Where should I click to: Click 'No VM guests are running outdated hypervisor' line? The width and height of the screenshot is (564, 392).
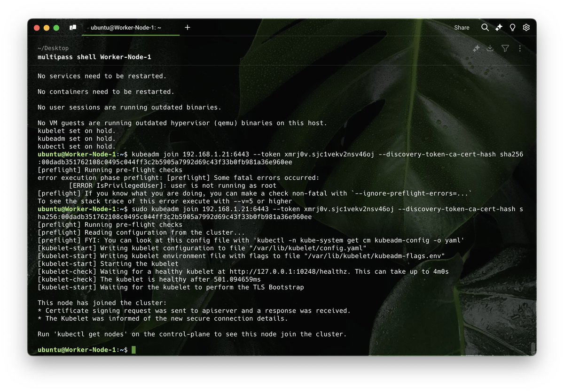pos(182,123)
